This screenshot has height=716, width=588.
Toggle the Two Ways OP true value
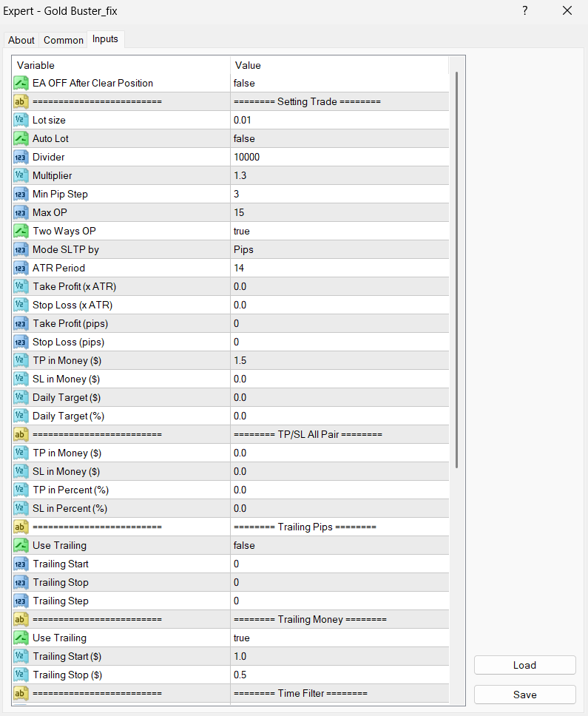339,231
